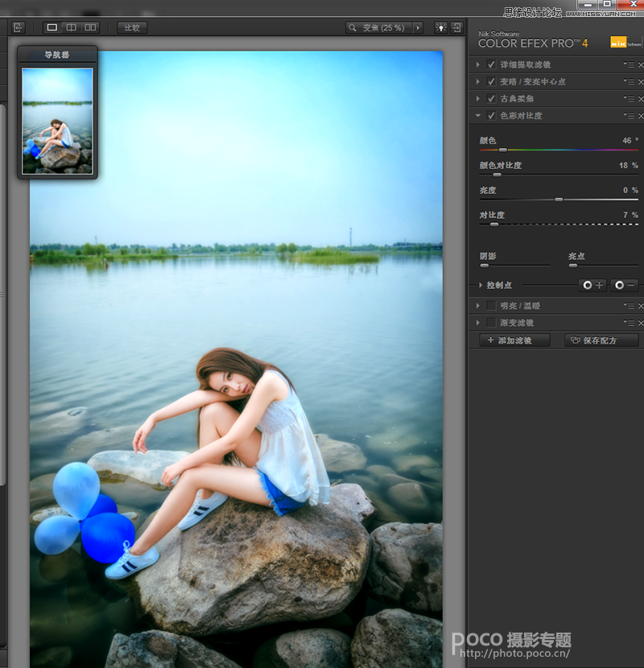The width and height of the screenshot is (644, 668).
Task: Click the background brightness lightbulb icon
Action: pos(440,27)
